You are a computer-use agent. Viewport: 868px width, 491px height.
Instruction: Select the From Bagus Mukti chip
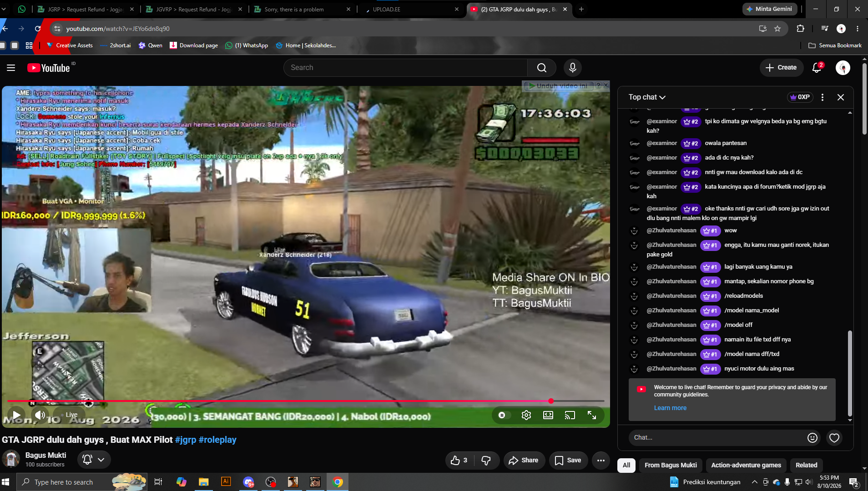[x=671, y=465]
